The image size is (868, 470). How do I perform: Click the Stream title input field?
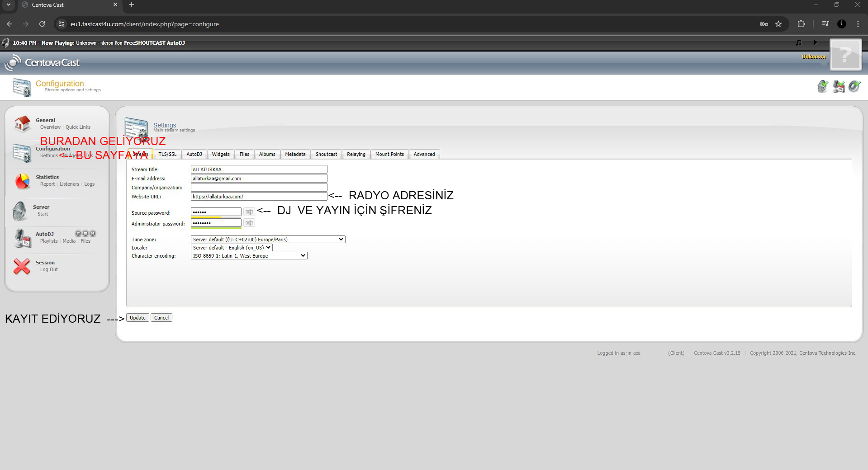click(x=259, y=169)
